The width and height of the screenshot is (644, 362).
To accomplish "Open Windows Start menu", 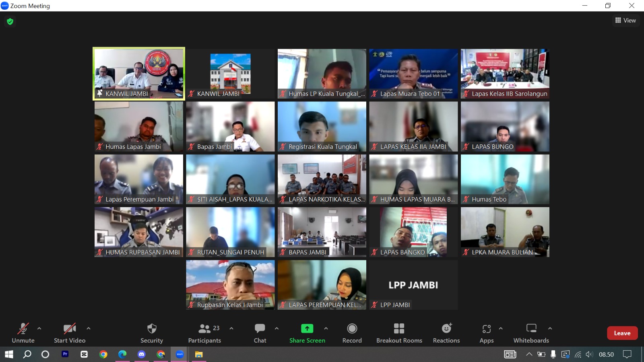I will [x=9, y=354].
